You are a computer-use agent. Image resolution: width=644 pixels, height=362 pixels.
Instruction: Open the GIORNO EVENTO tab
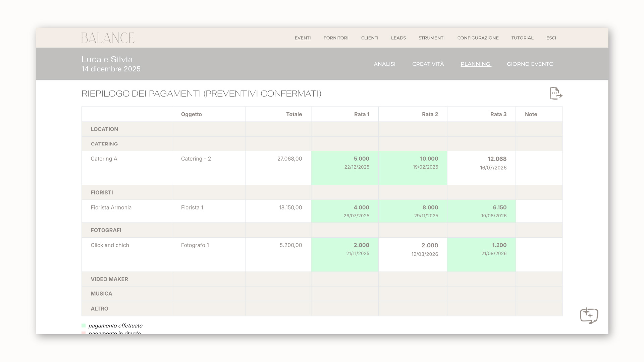pyautogui.click(x=530, y=64)
